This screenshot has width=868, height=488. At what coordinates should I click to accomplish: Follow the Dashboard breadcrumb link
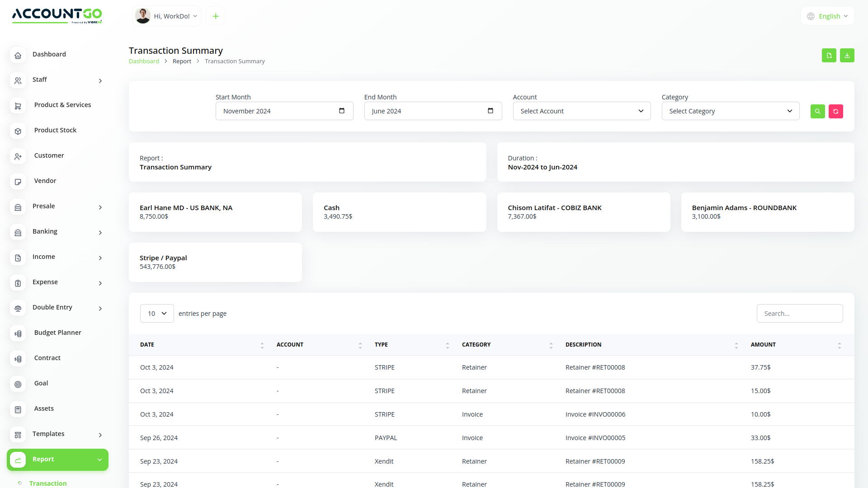click(144, 61)
